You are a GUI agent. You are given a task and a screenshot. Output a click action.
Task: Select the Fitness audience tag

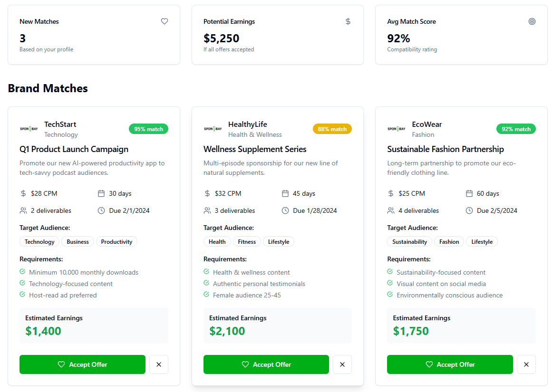point(247,241)
